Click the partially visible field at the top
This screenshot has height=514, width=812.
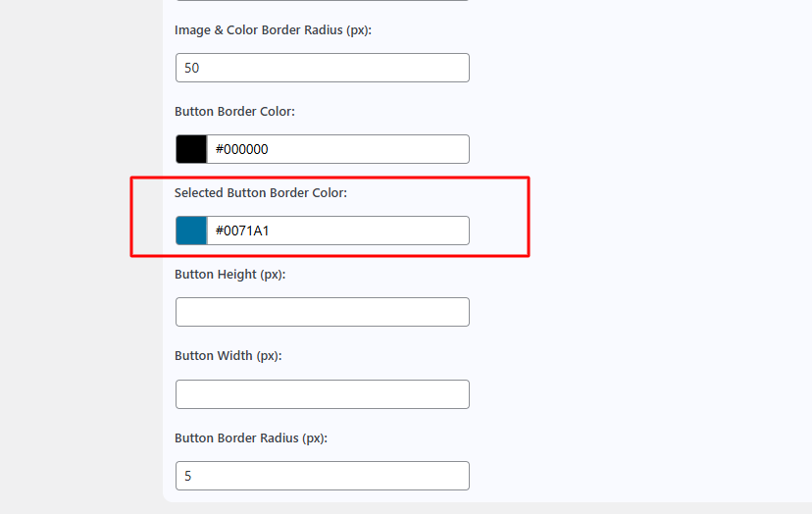pyautogui.click(x=322, y=1)
